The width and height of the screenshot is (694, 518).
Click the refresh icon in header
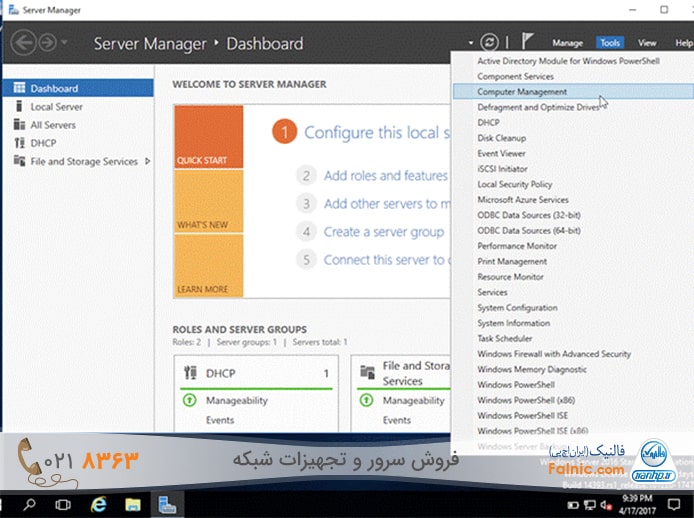tap(488, 43)
